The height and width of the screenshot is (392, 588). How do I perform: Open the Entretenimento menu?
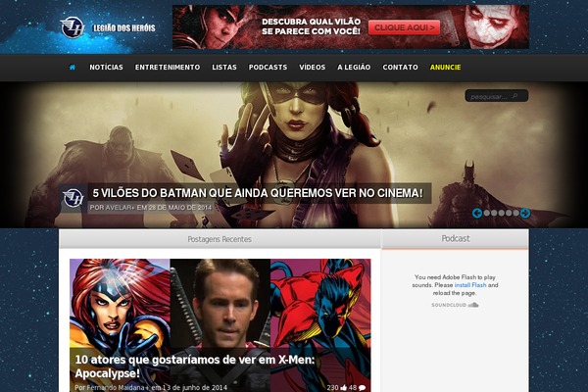tap(168, 68)
